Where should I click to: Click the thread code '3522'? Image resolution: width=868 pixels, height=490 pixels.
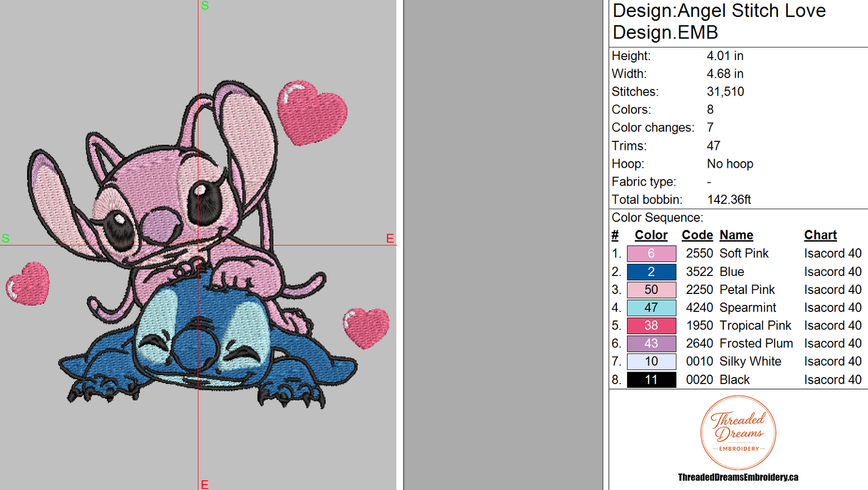700,272
